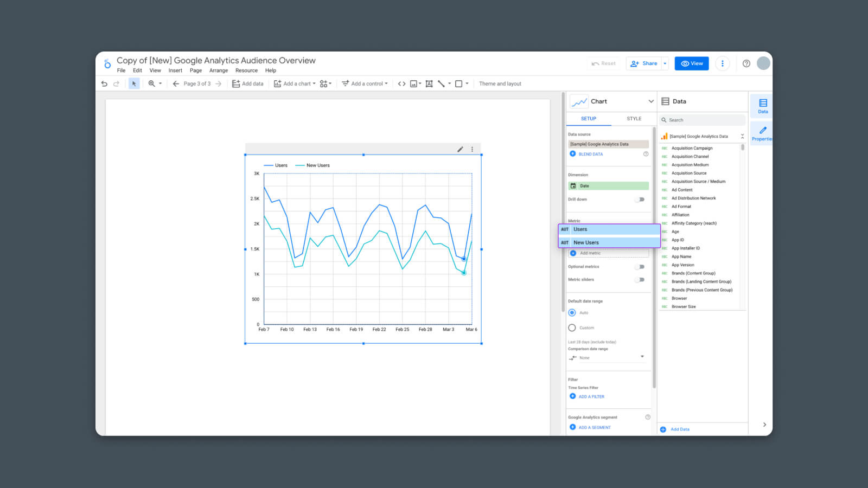Open the Arrange menu
The height and width of the screenshot is (488, 868).
(x=219, y=70)
